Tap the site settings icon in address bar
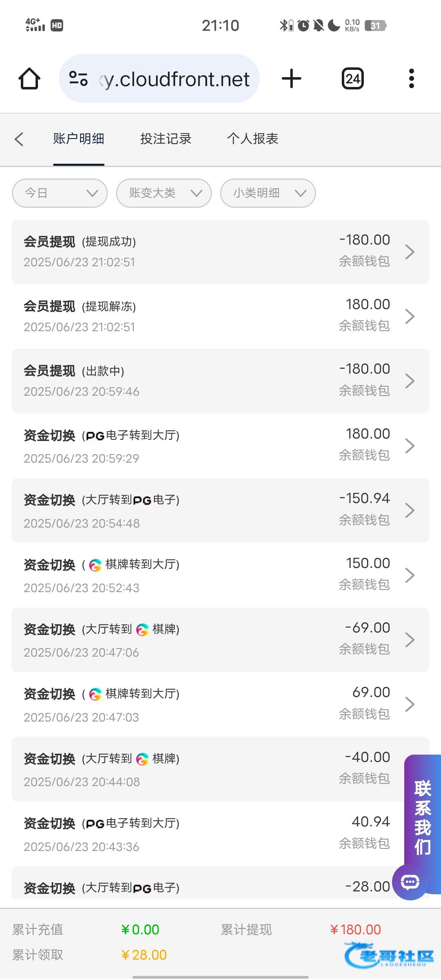 click(x=78, y=78)
